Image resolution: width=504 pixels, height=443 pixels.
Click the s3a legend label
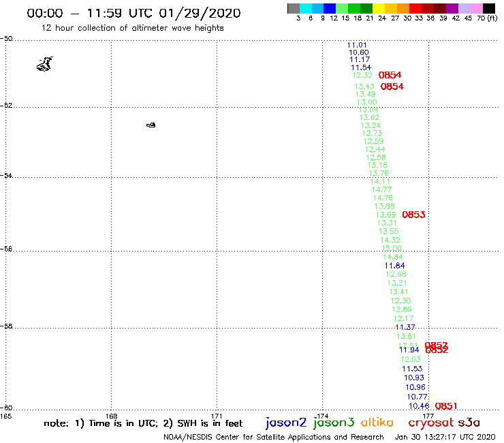click(x=469, y=423)
